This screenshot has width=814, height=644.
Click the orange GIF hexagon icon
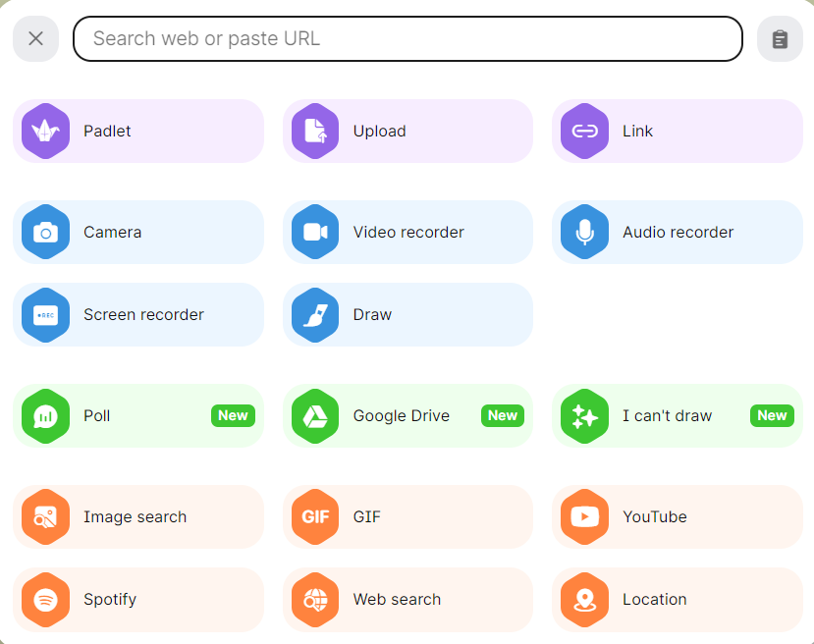click(315, 516)
